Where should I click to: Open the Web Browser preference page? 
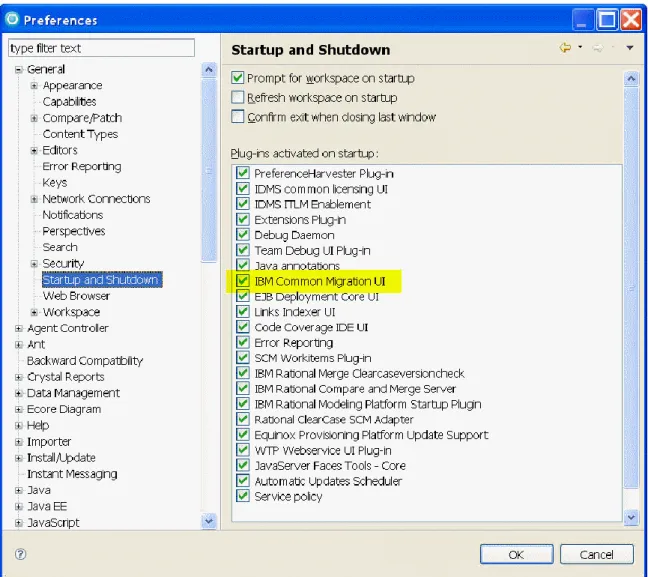76,296
